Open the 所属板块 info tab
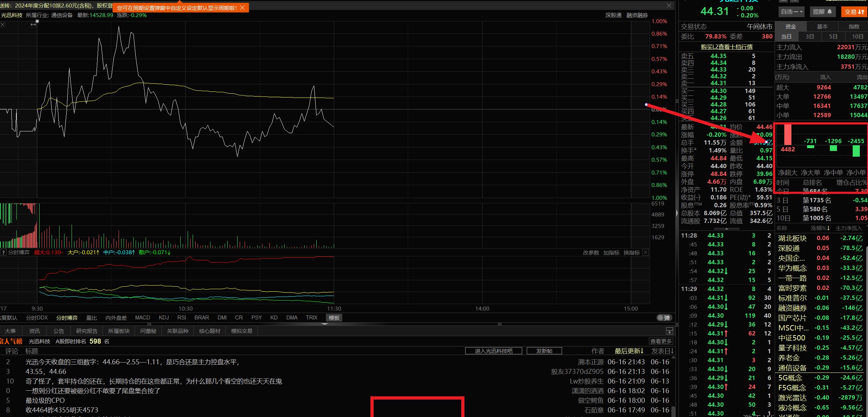This screenshot has width=868, height=417. 119,331
